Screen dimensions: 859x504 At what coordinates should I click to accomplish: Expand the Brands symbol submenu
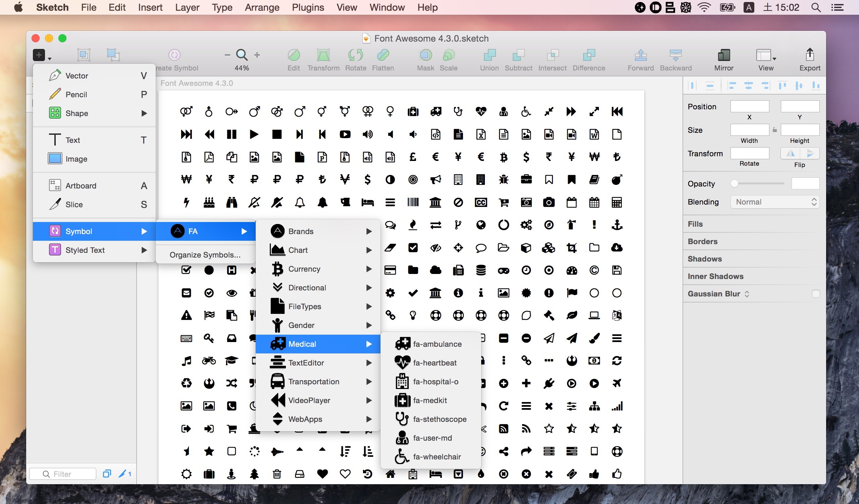(x=318, y=231)
